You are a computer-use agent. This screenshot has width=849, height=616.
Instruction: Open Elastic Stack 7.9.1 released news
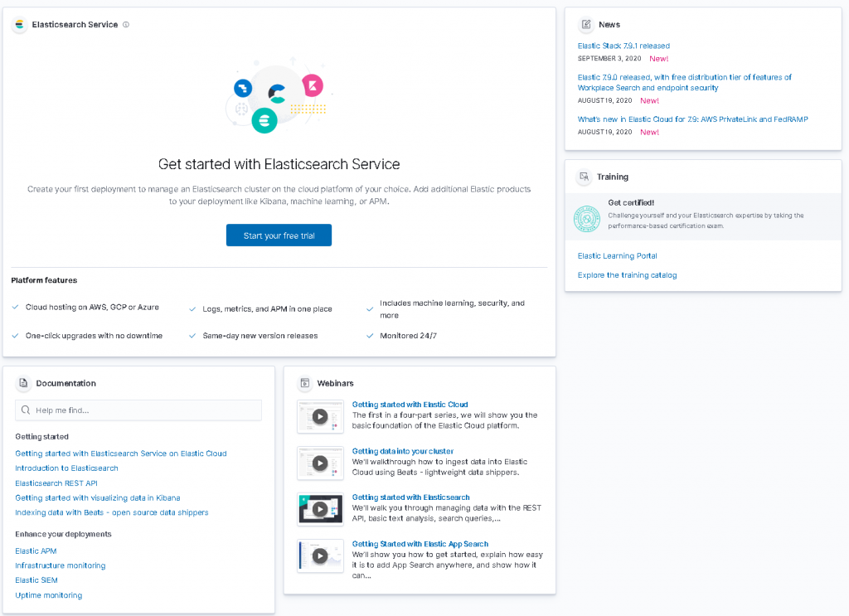click(x=623, y=46)
